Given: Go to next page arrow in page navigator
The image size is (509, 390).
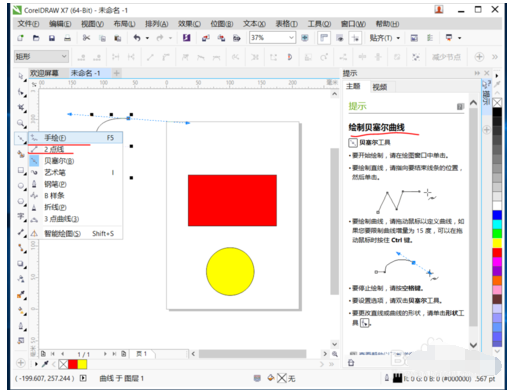Looking at the screenshot, I should 105,354.
